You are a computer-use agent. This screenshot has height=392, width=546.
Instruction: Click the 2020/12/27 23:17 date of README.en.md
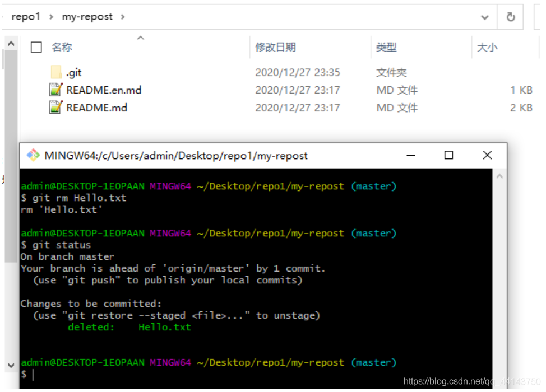click(x=297, y=90)
